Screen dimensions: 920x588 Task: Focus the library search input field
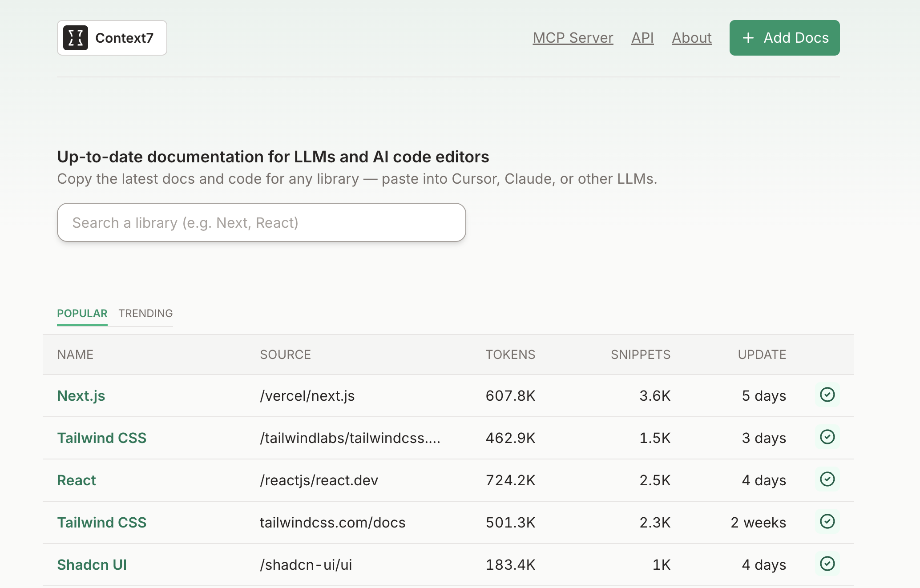pos(262,222)
